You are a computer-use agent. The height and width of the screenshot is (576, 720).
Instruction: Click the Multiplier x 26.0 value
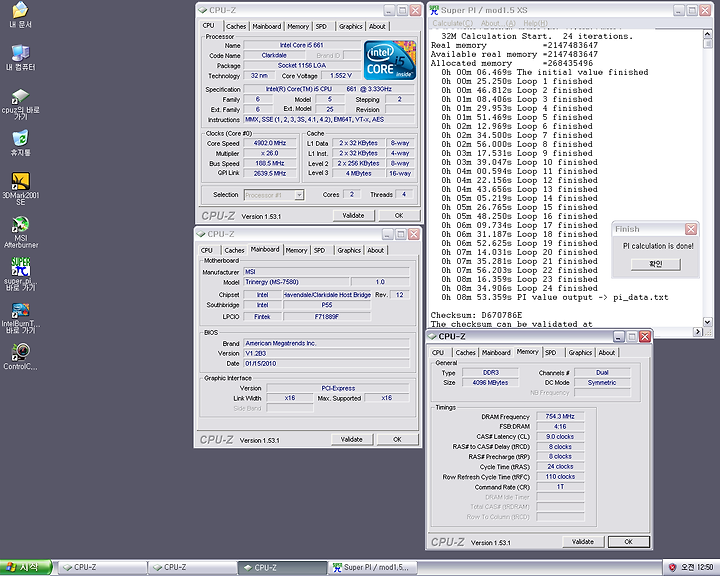tap(270, 153)
